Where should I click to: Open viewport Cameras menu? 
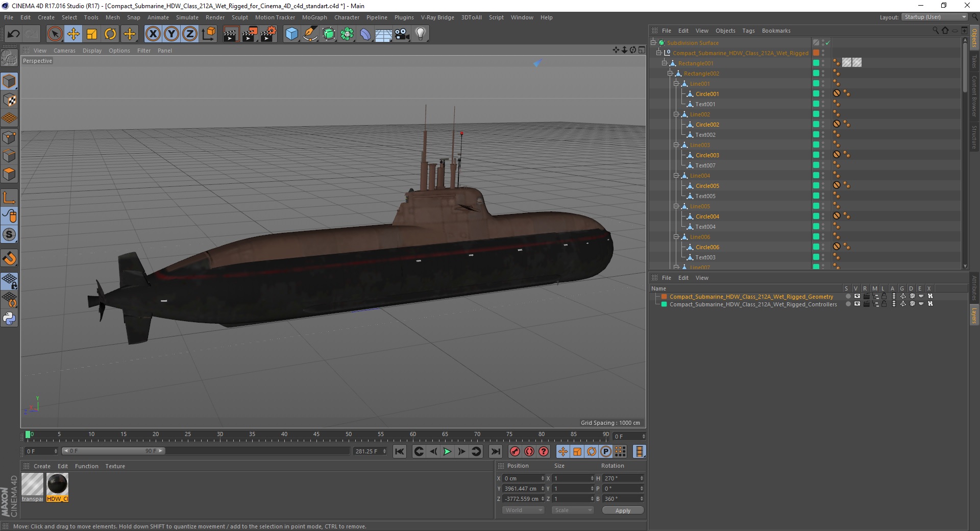64,51
